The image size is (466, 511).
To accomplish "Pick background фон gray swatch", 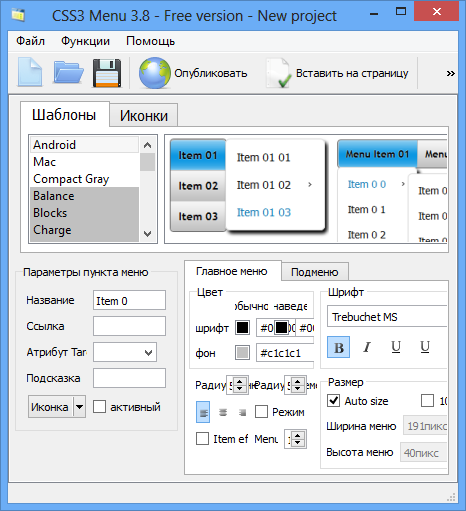I will point(242,353).
